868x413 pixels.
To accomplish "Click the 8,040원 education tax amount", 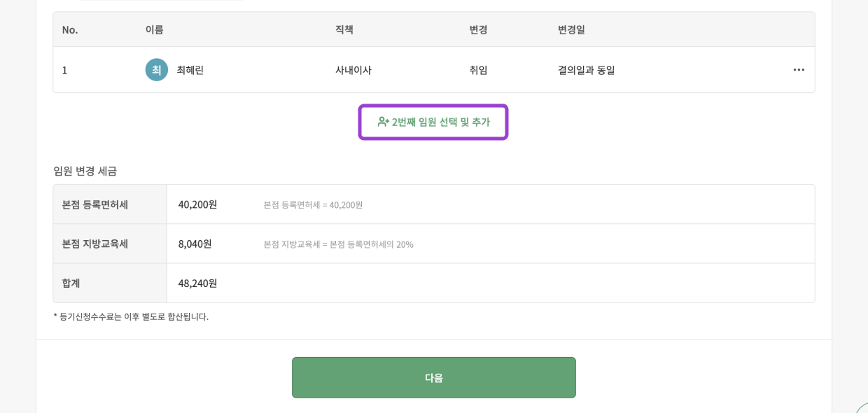I will coord(195,244).
